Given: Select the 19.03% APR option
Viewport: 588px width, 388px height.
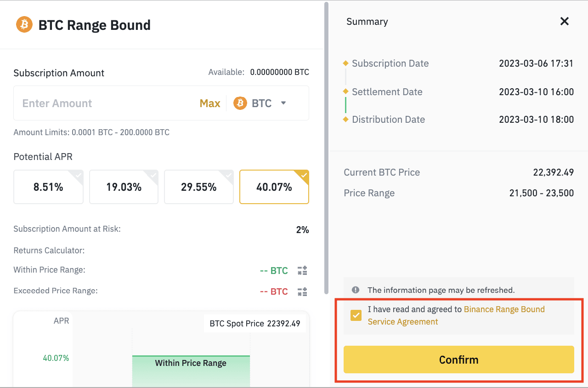Looking at the screenshot, I should [x=124, y=187].
